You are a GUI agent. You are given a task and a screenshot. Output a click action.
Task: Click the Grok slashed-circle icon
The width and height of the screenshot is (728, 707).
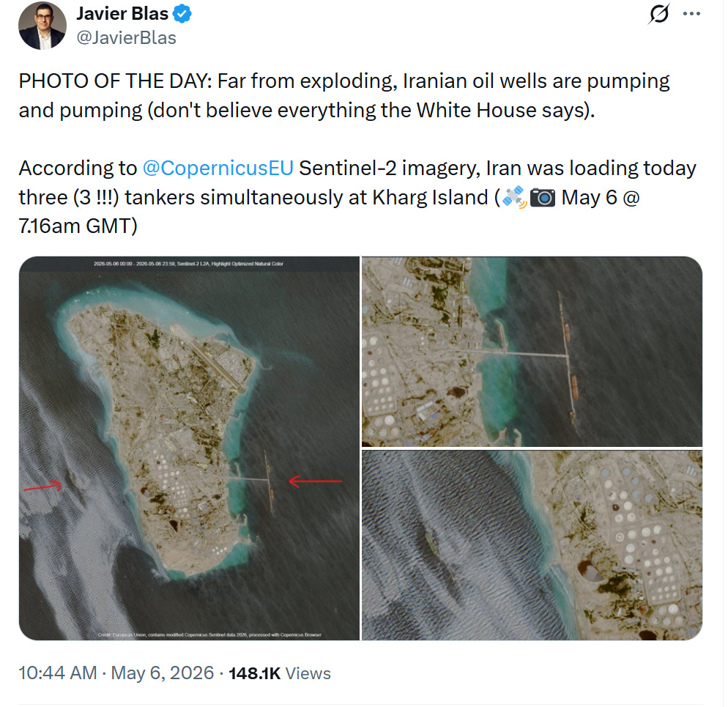(659, 13)
